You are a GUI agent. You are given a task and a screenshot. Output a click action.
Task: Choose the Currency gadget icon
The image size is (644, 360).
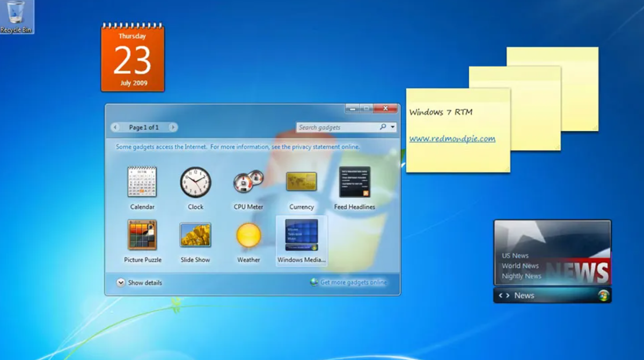[301, 182]
